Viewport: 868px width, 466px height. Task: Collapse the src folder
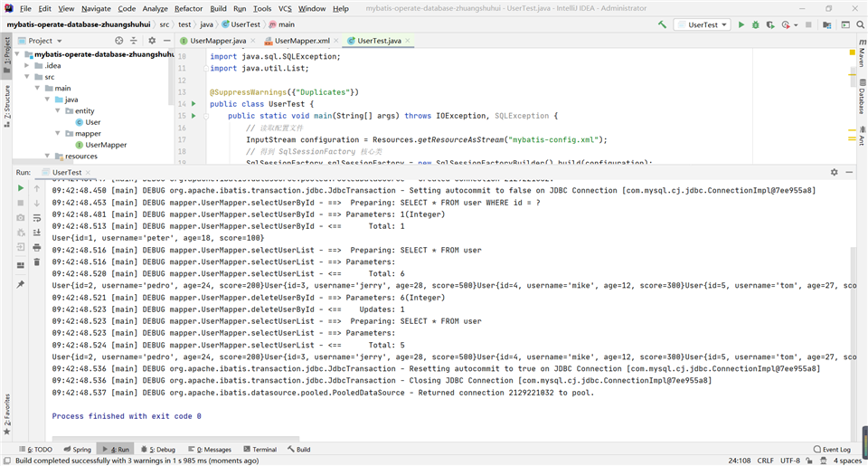(x=27, y=77)
